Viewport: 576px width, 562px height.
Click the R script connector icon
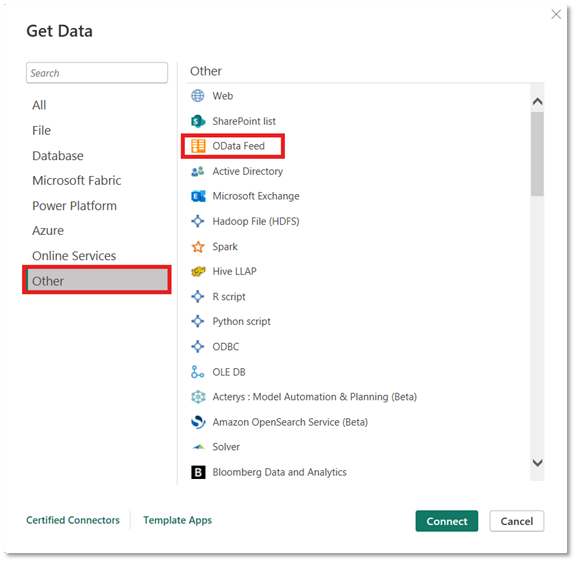click(x=198, y=296)
